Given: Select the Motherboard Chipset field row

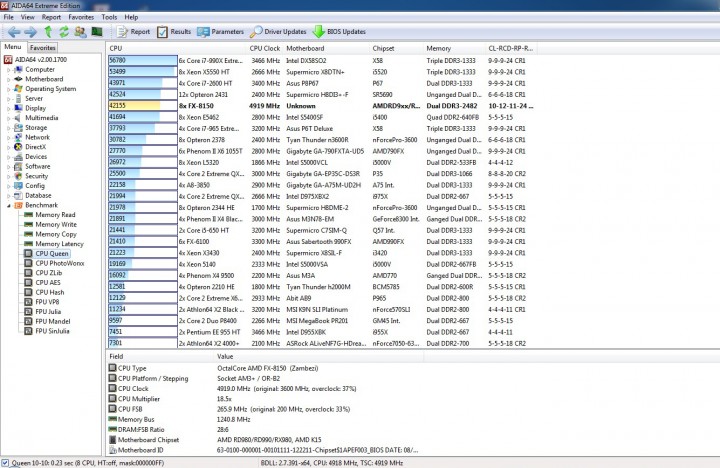Looking at the screenshot, I should pyautogui.click(x=264, y=440).
